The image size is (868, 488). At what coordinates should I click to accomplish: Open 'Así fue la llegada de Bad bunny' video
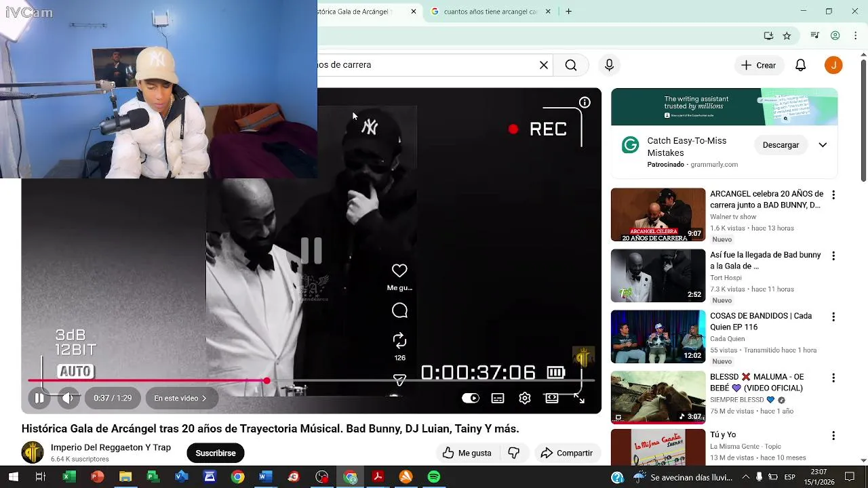pyautogui.click(x=658, y=276)
